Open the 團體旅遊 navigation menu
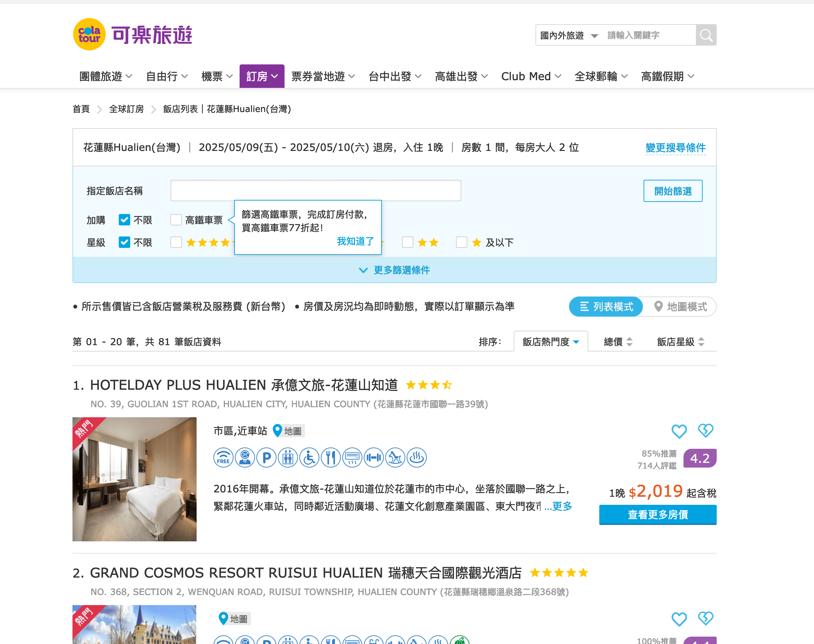814x644 pixels. coord(105,76)
